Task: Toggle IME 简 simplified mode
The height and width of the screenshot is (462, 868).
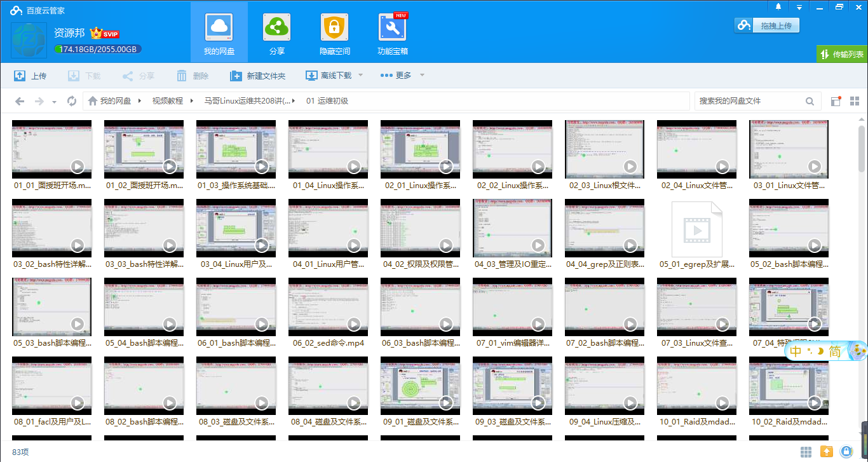Action: coord(834,351)
